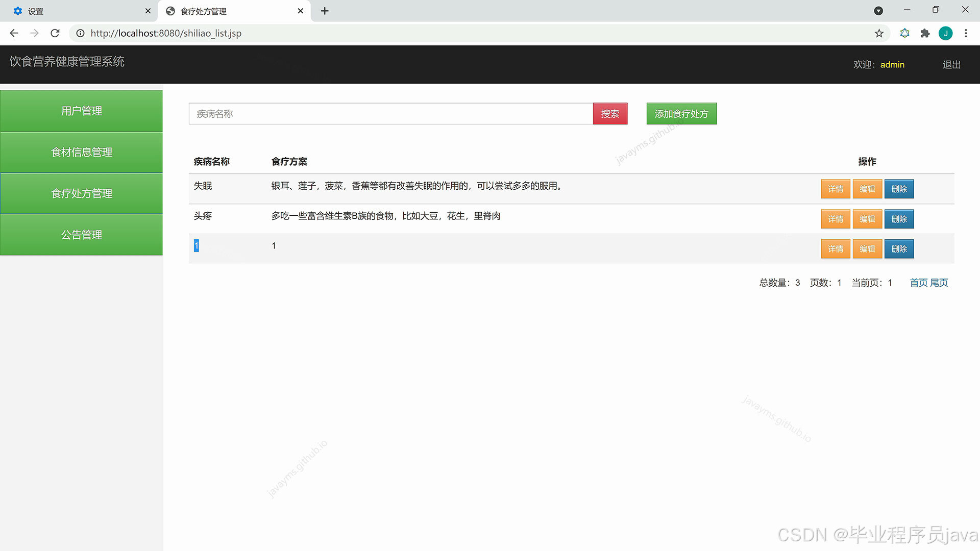Open the tab search dropdown arrow
The image size is (980, 551).
(x=878, y=11)
